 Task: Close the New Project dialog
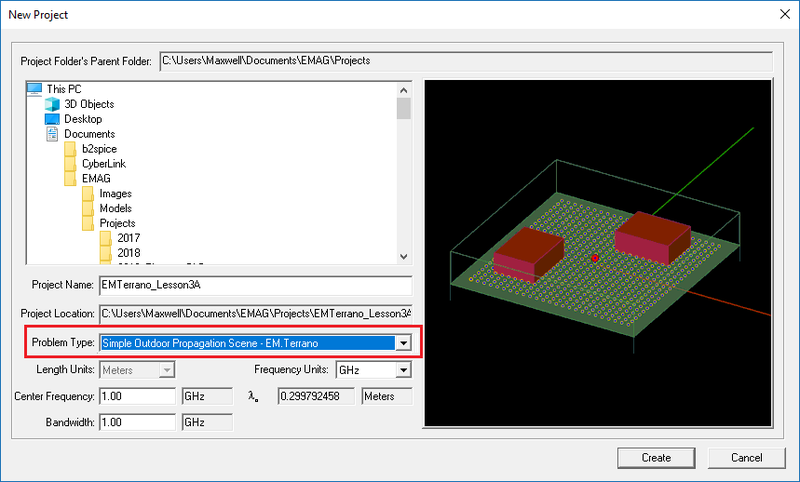785,14
